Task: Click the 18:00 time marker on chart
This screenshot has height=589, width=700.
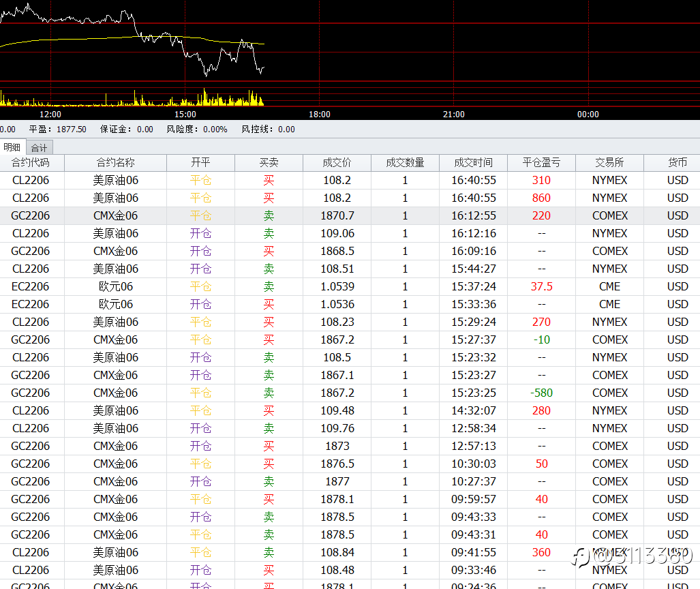Action: tap(319, 115)
